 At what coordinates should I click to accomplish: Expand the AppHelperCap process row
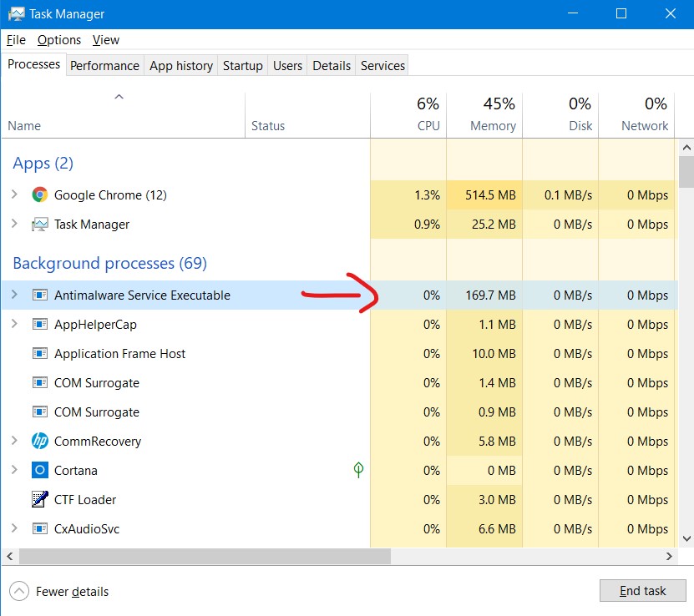coord(14,323)
